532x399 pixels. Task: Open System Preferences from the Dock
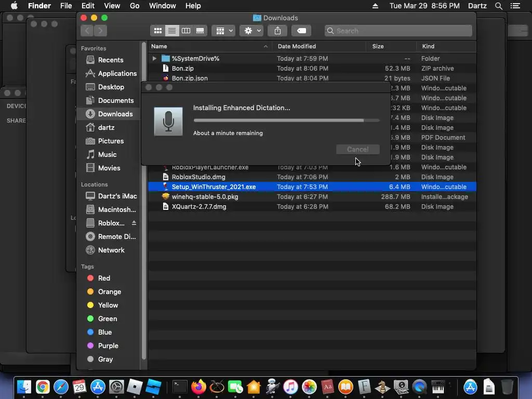(116, 387)
